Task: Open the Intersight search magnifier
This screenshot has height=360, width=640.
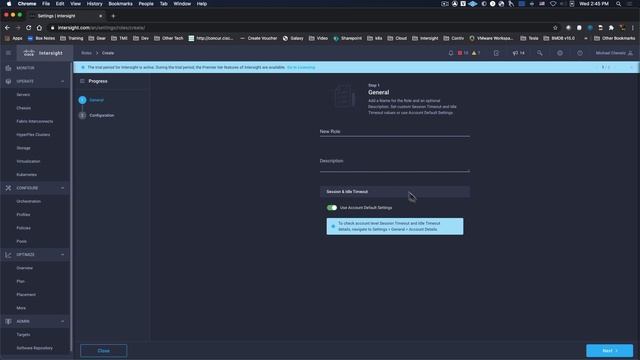Action: tap(540, 53)
